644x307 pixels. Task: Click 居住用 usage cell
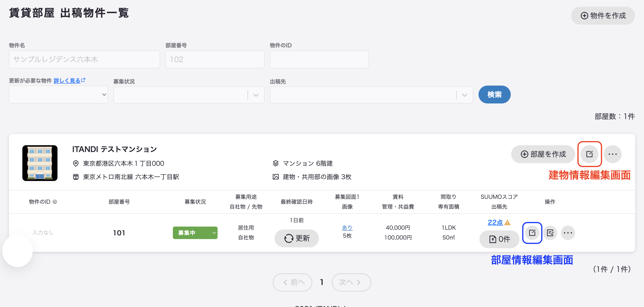246,227
